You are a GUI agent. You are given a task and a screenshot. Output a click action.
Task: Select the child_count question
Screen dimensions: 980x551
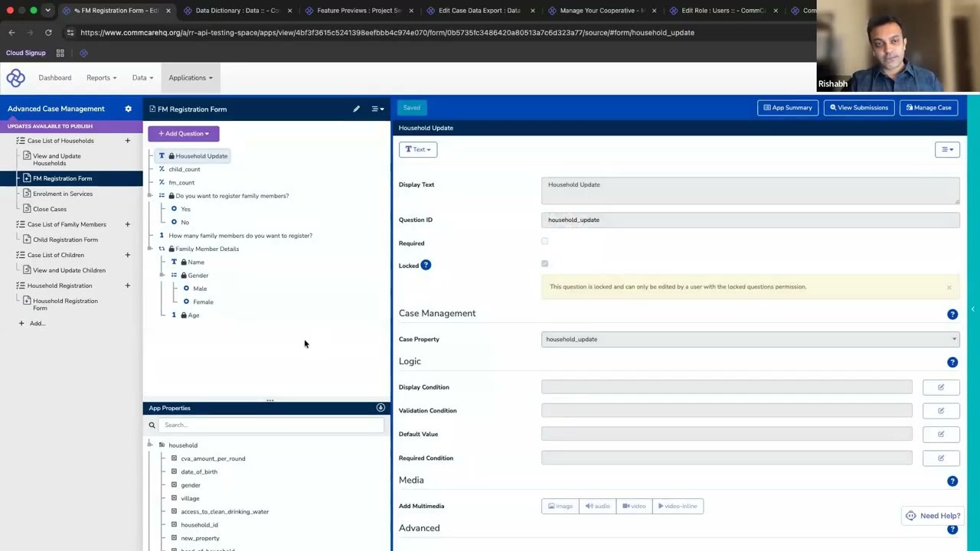point(185,169)
